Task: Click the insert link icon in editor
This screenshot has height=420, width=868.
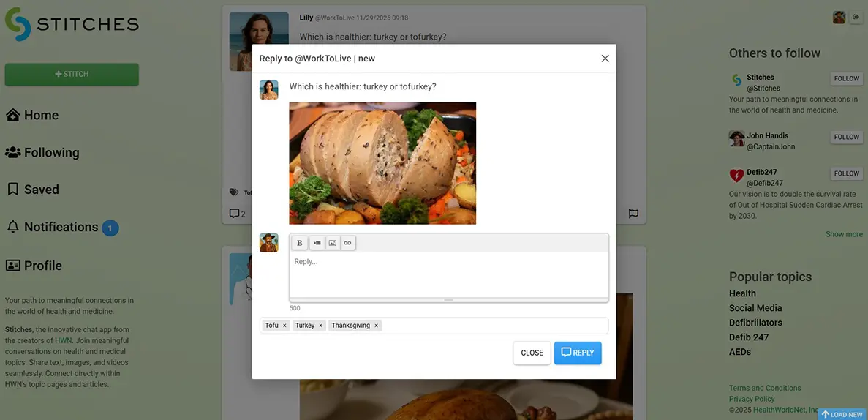Action: (347, 243)
